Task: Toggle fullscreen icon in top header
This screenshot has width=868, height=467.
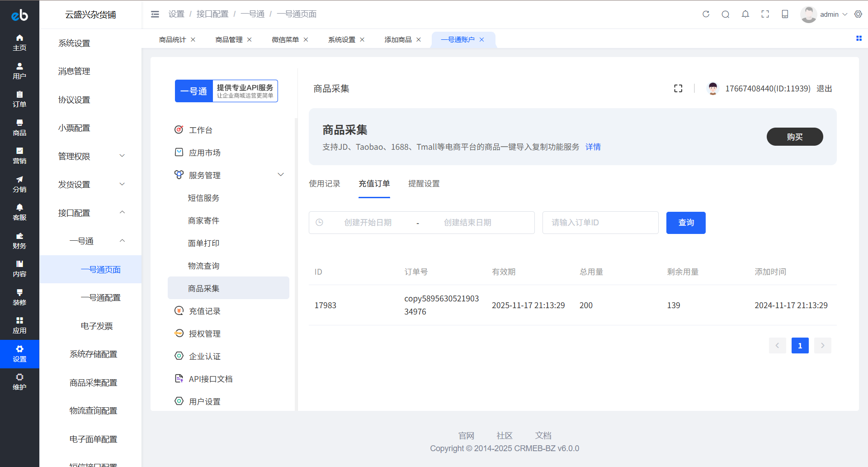Action: (x=765, y=14)
